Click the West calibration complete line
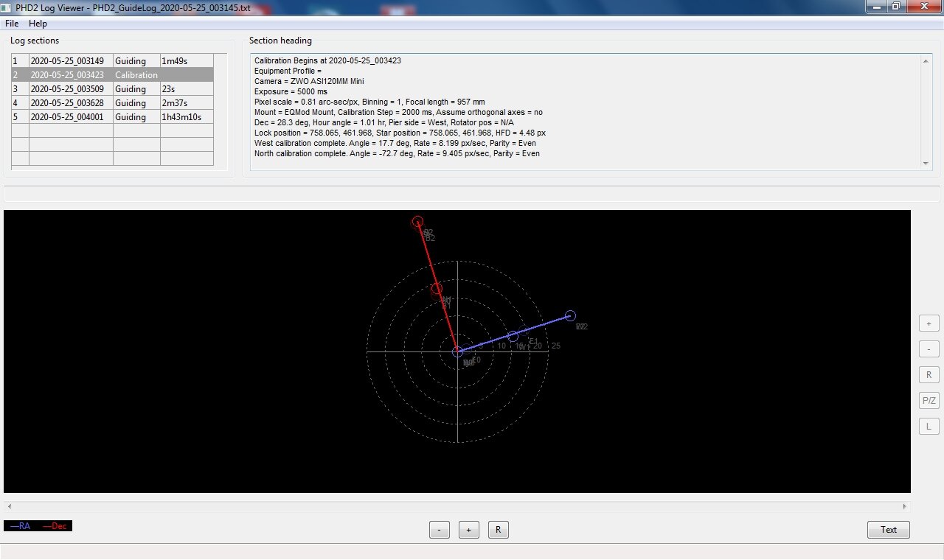 tap(395, 143)
